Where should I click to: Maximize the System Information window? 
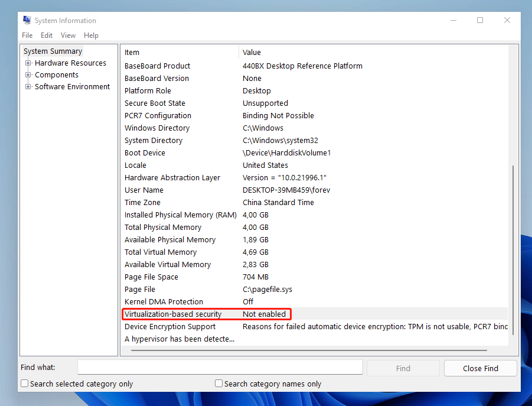coord(480,20)
